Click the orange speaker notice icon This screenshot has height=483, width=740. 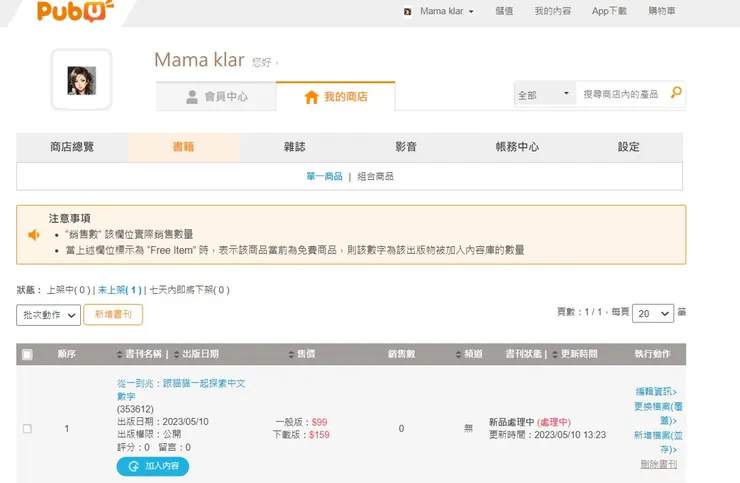(34, 235)
